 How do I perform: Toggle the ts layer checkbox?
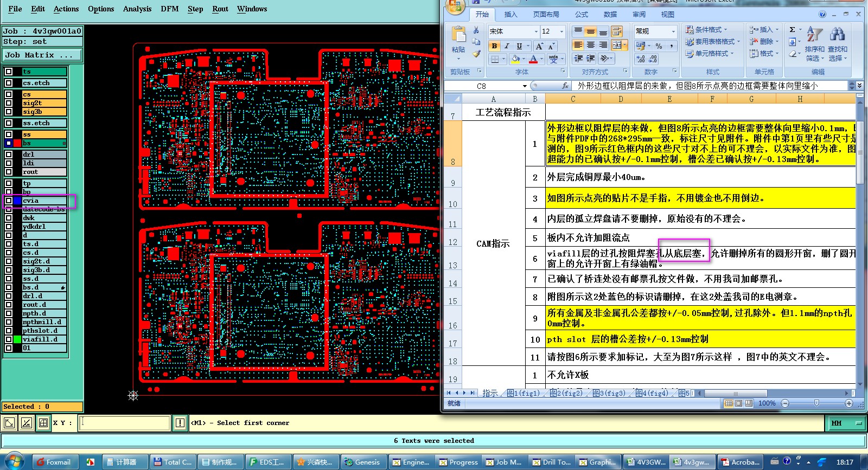click(x=9, y=72)
